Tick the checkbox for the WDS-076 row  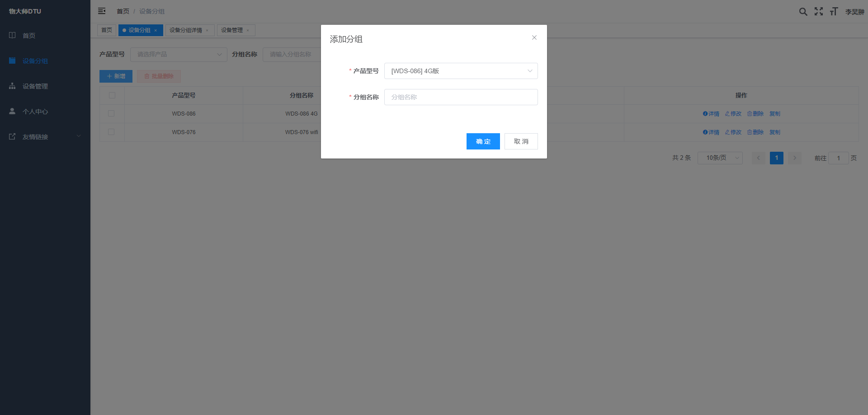click(111, 132)
